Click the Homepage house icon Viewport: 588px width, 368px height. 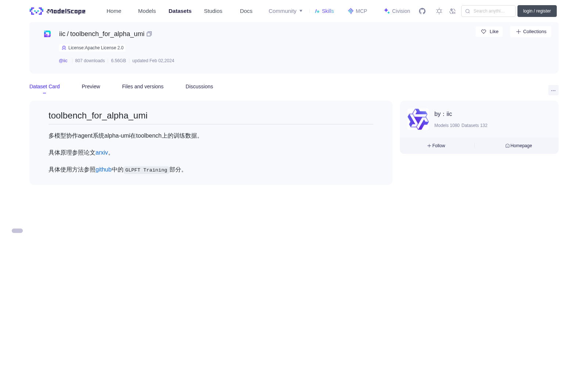pyautogui.click(x=508, y=146)
